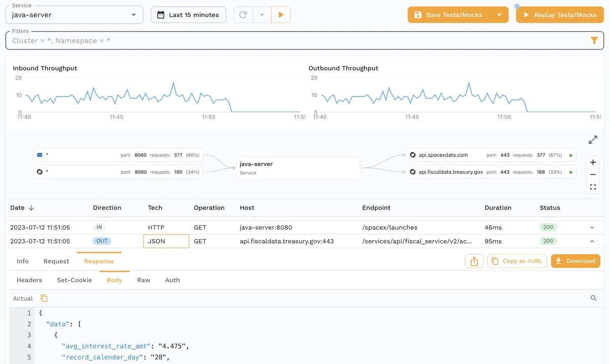This screenshot has width=610, height=364.
Task: Expand the service map with diagonal arrows icon
Action: (x=593, y=139)
